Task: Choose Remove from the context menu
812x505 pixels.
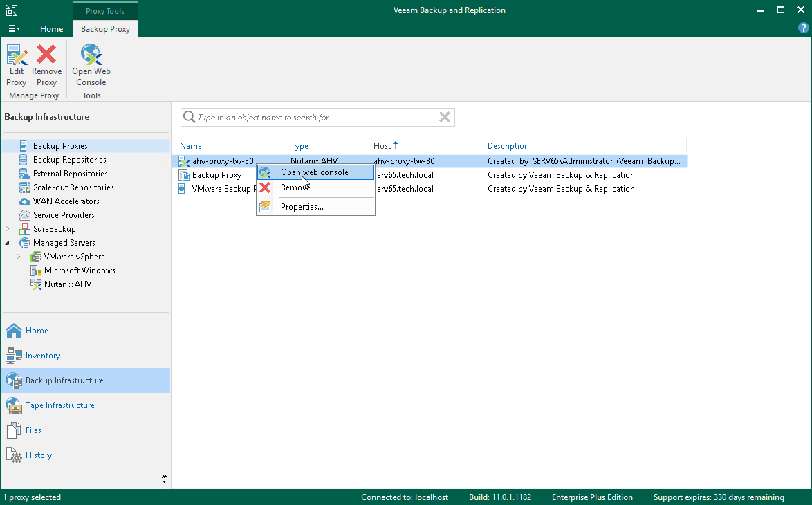Action: coord(315,187)
